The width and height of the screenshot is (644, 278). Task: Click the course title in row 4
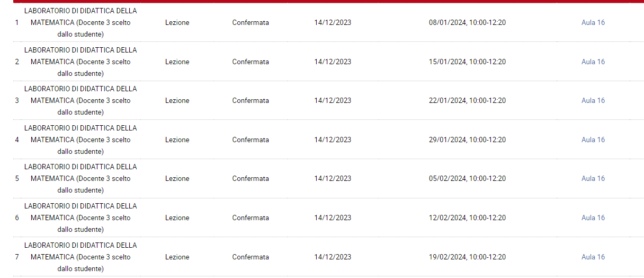(80, 140)
